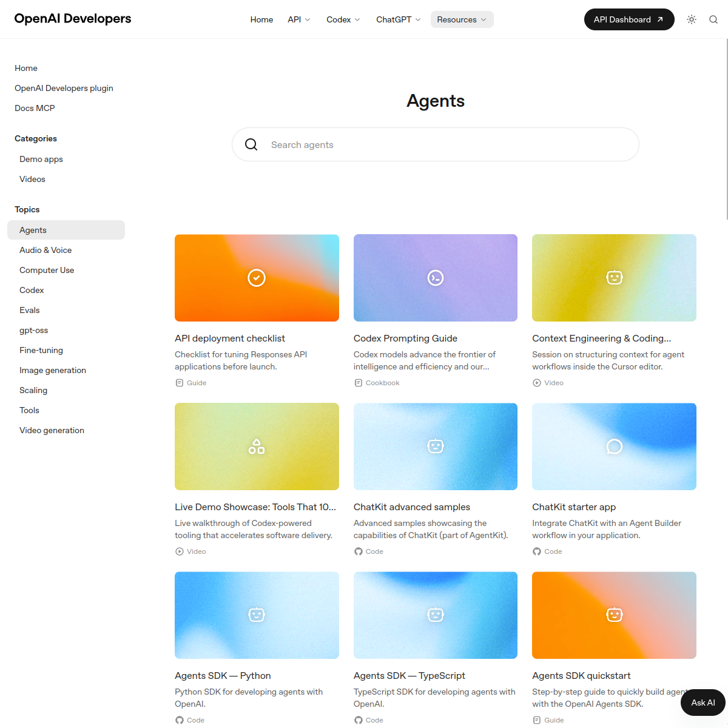Open the Resources dropdown menu

click(462, 19)
